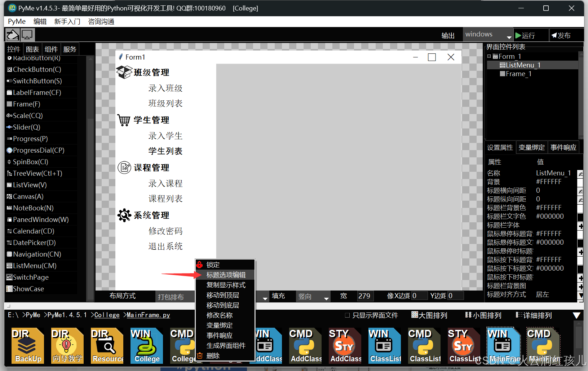
Task: Open the PyMe menu
Action: [x=17, y=21]
